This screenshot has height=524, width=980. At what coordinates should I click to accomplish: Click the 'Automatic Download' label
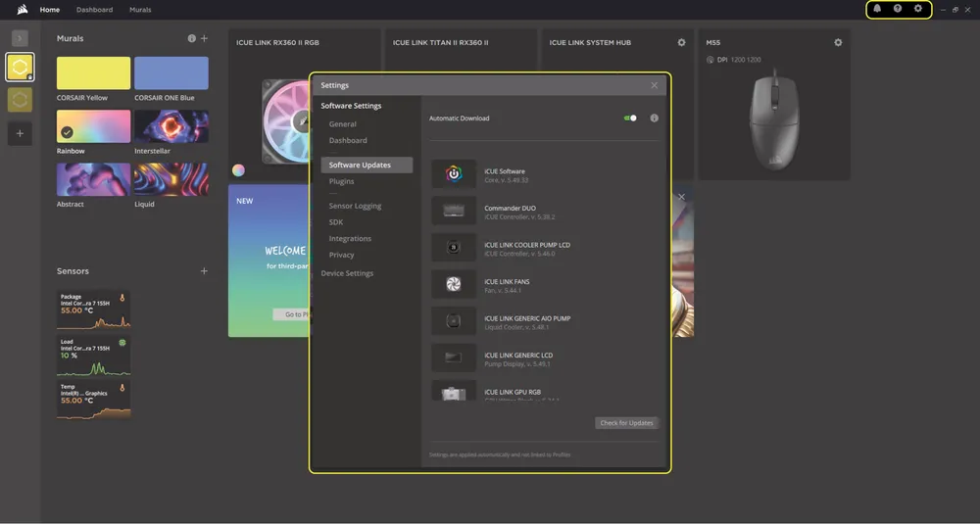point(459,119)
